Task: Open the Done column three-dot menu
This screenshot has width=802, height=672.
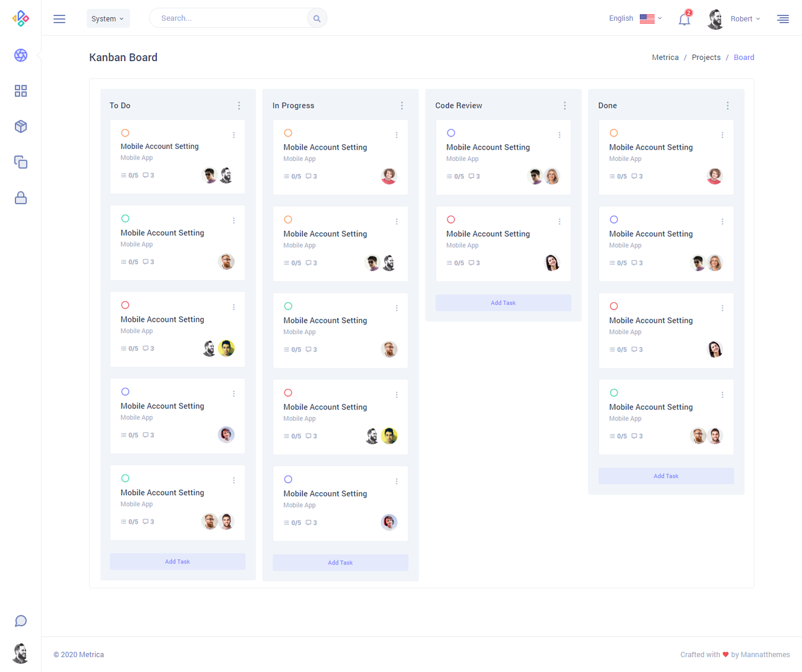Action: (x=727, y=106)
